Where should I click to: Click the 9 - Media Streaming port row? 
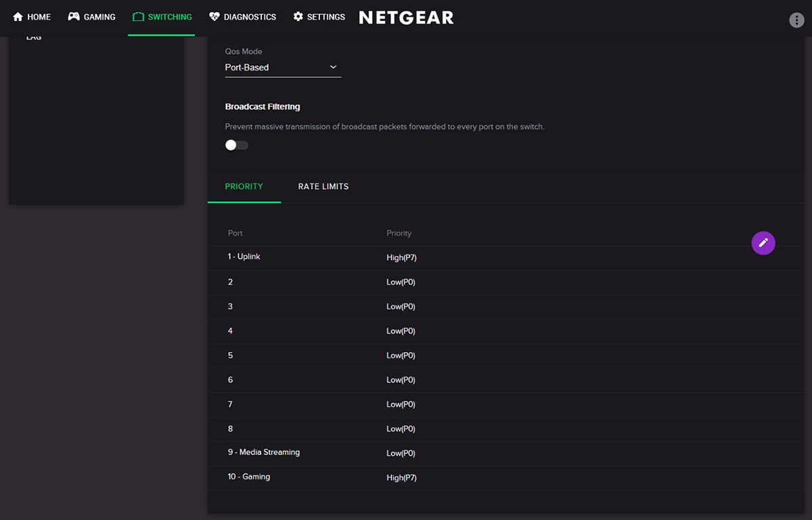[264, 452]
